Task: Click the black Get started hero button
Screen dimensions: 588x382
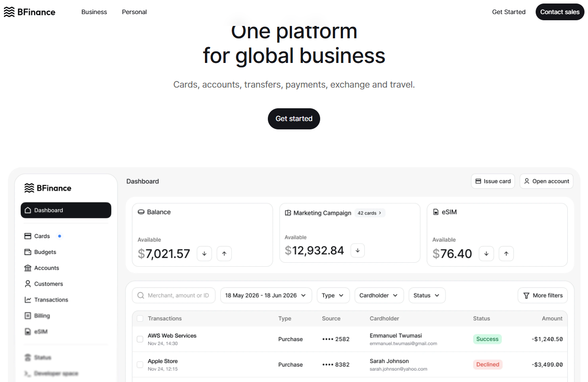Action: tap(294, 119)
